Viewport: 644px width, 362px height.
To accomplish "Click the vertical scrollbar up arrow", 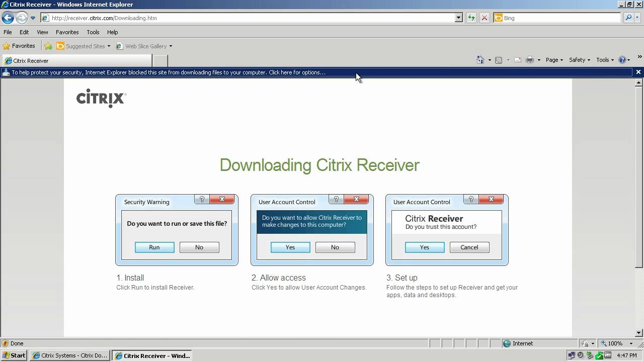I will pos(639,82).
